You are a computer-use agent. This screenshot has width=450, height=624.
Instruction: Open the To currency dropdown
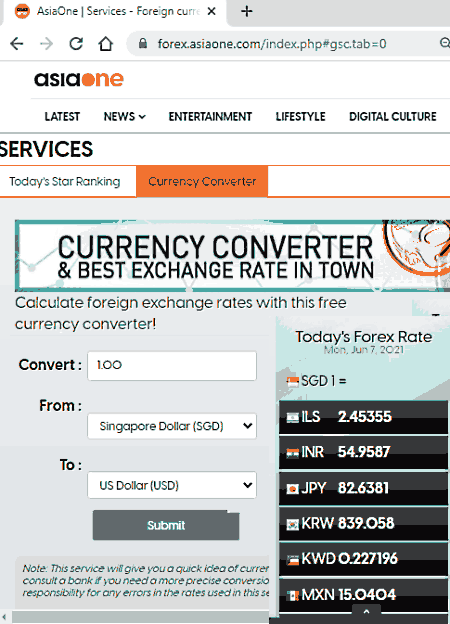[172, 485]
